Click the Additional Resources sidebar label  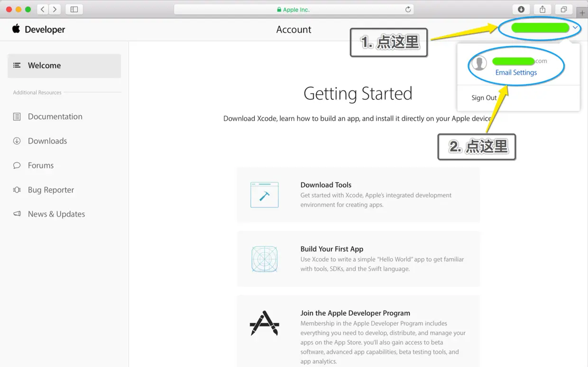pos(37,93)
